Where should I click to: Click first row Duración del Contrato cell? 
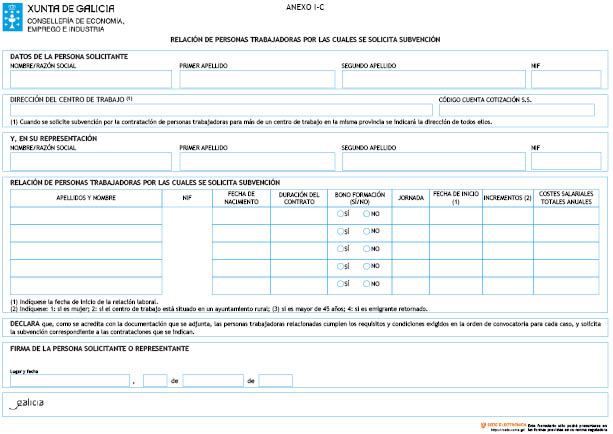point(298,214)
